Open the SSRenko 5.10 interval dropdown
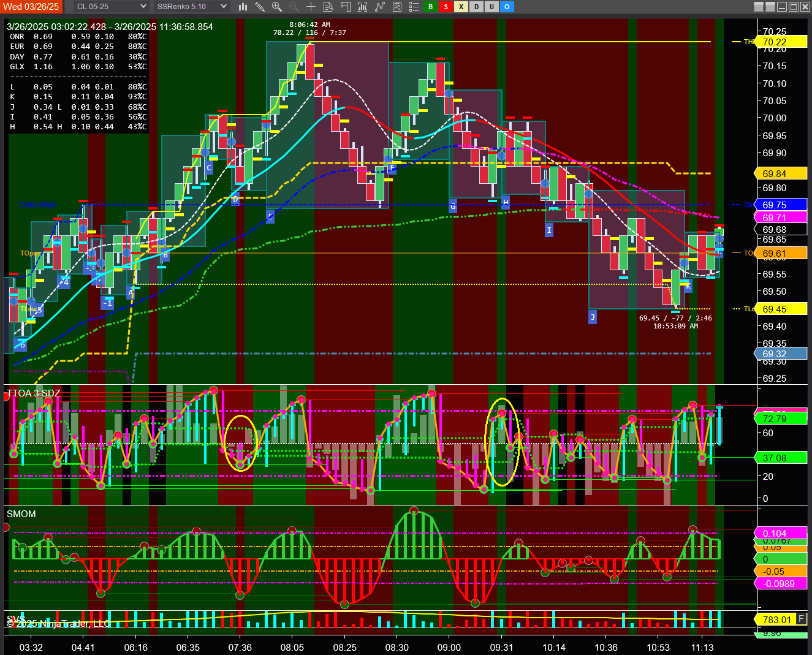The height and width of the screenshot is (655, 812). 191,7
